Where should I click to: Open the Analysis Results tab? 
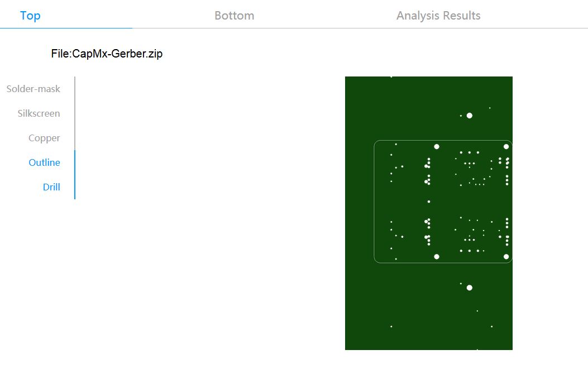(438, 16)
